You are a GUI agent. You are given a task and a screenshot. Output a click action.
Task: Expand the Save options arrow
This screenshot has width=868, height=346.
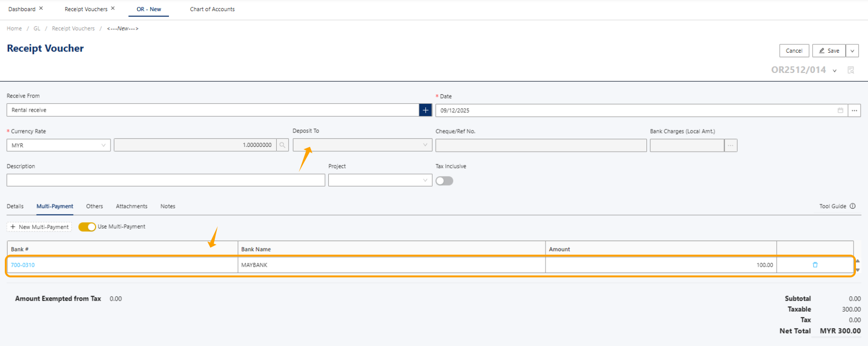tap(852, 51)
